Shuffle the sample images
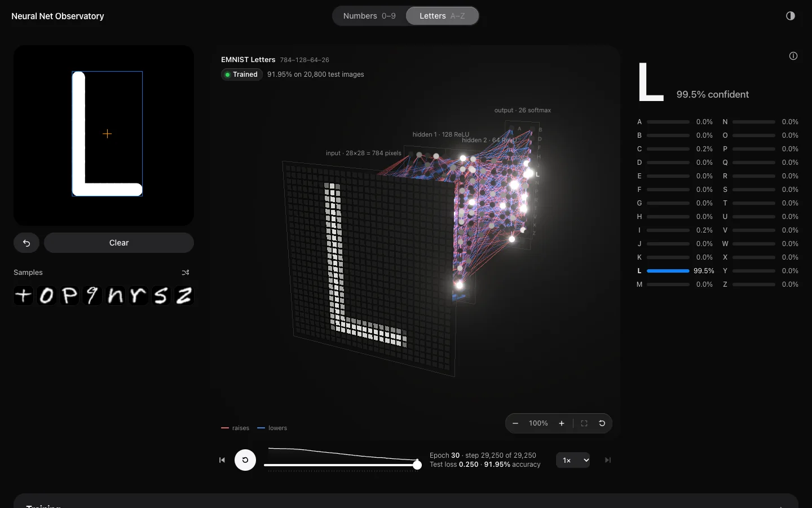Viewport: 812px width, 508px height. [186, 273]
